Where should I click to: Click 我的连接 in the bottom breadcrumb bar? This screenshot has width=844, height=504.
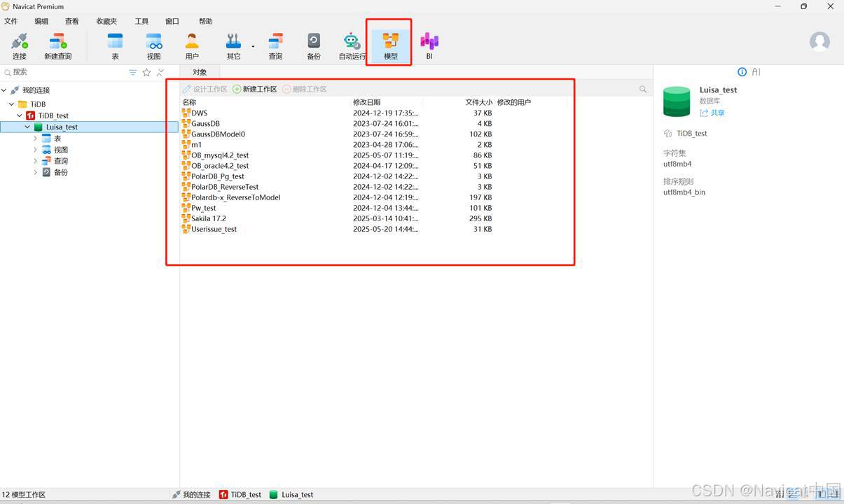tap(191, 494)
